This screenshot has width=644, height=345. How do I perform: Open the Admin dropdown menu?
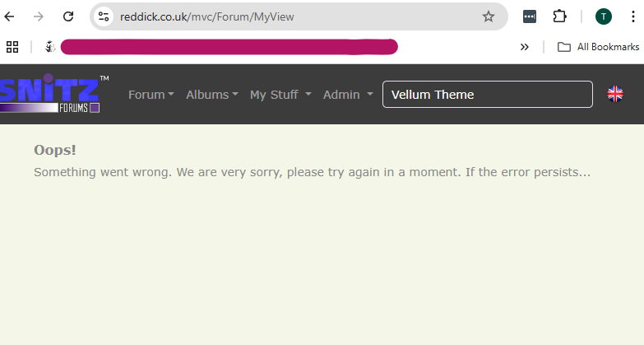pos(347,95)
